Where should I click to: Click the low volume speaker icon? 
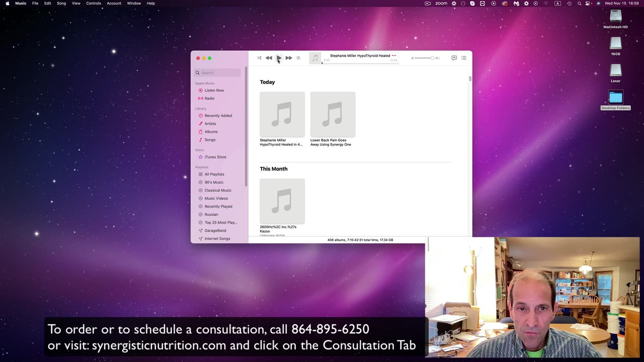click(413, 58)
